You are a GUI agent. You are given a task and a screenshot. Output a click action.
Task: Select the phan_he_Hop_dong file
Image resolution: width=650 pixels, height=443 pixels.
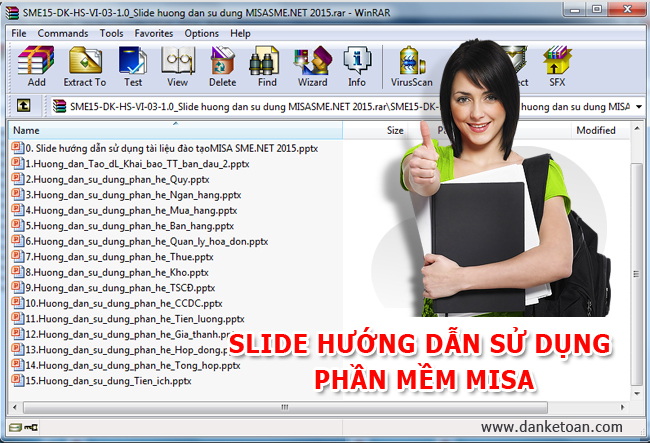120,350
